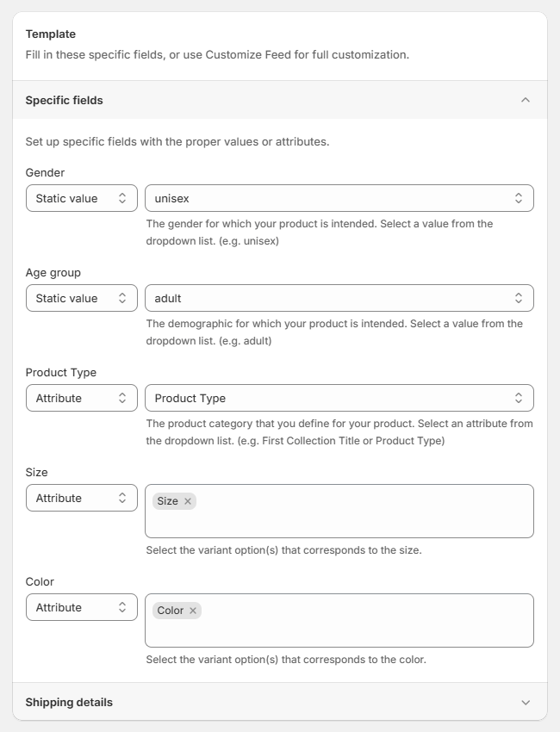560x732 pixels.
Task: Remove the Color tag using its × icon
Action: tap(191, 610)
